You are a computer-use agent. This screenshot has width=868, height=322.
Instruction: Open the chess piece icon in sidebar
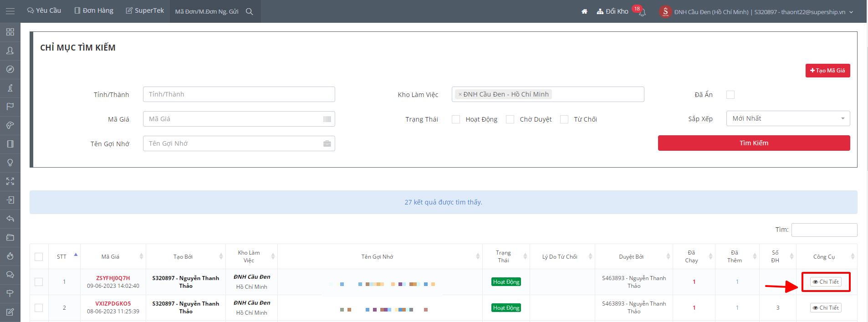click(x=10, y=88)
